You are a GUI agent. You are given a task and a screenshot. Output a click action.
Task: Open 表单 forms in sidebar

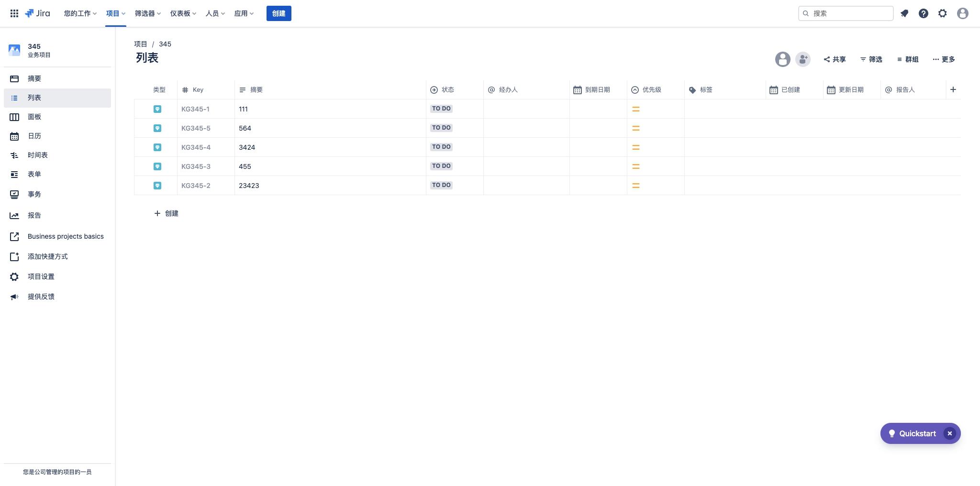pyautogui.click(x=57, y=174)
